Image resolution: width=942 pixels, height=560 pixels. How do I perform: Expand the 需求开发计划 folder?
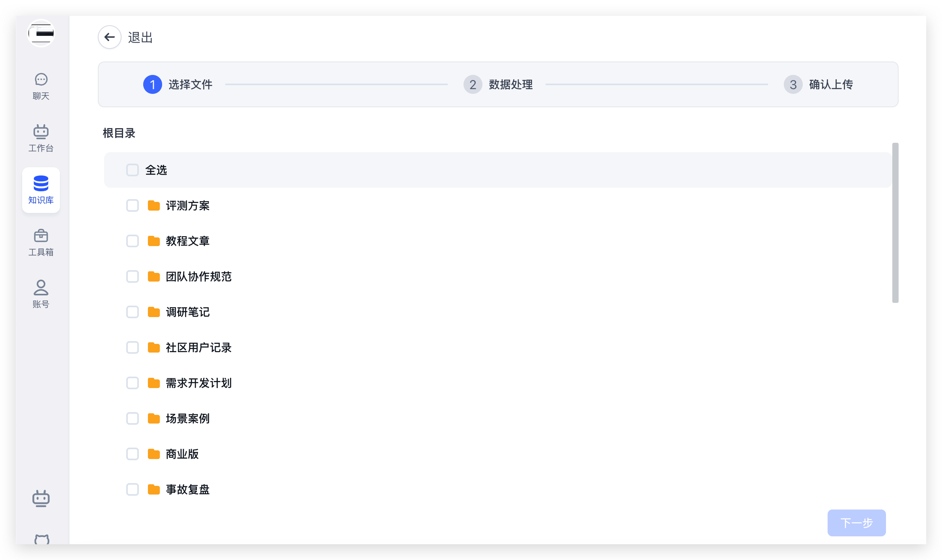198,383
